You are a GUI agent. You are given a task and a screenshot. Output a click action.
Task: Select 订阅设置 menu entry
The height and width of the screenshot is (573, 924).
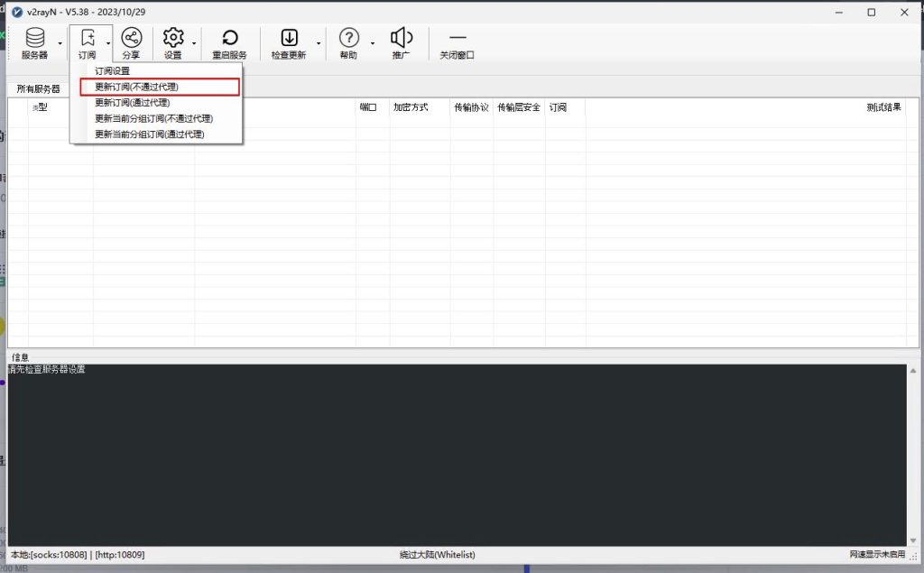[x=156, y=70]
